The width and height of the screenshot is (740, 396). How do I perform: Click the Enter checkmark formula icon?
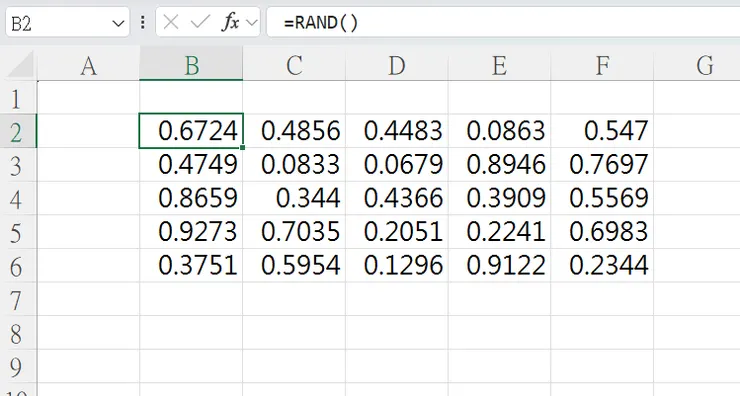[x=200, y=22]
